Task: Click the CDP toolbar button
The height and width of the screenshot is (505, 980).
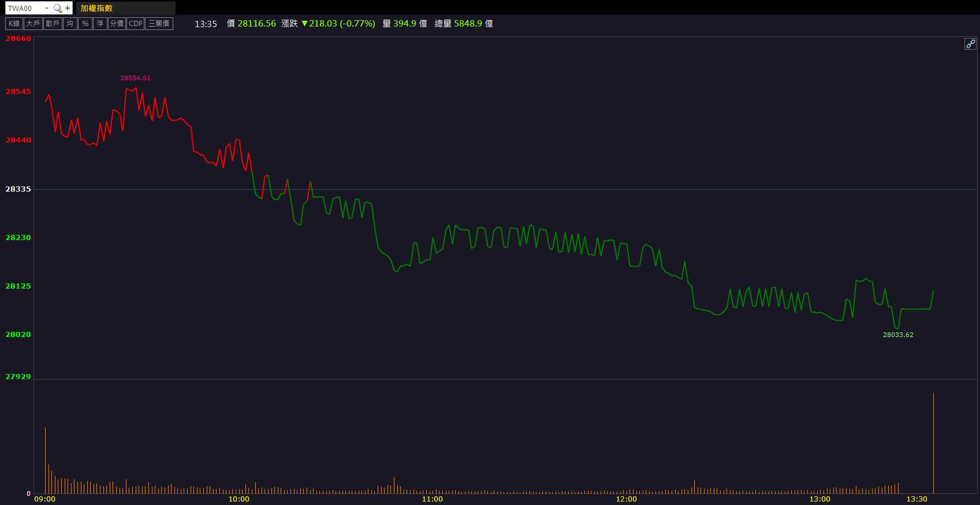Action: tap(135, 24)
